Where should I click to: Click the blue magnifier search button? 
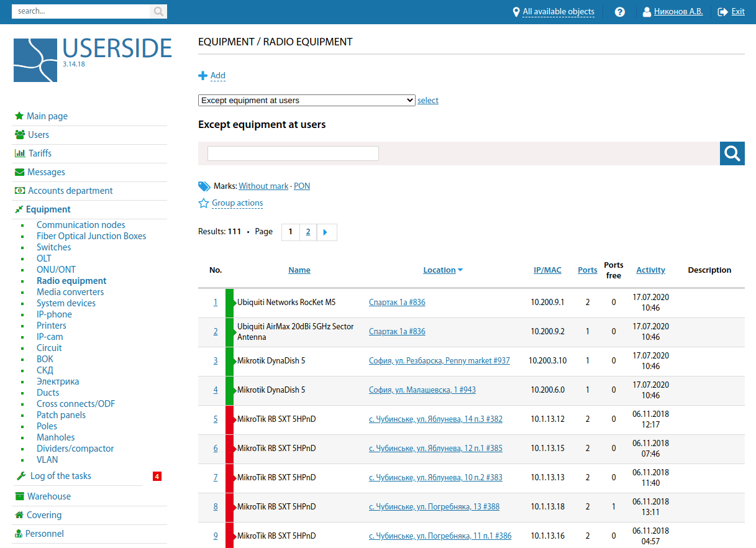[x=732, y=153]
